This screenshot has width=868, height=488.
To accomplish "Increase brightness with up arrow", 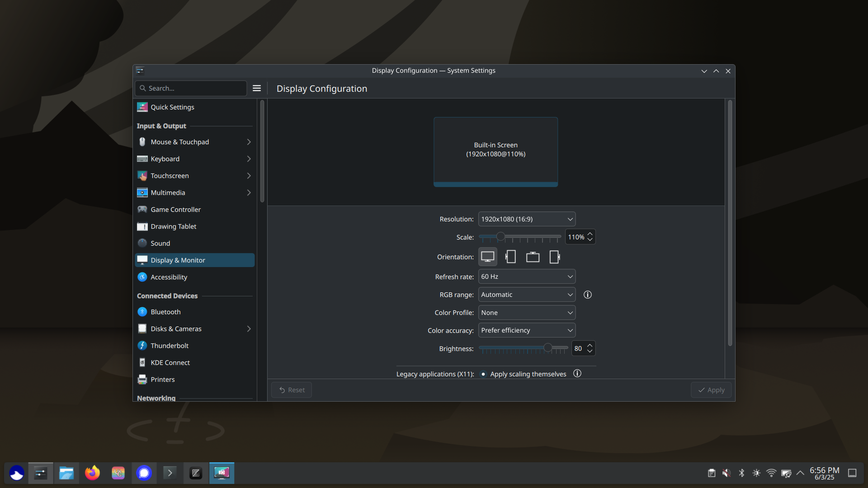I will point(590,345).
